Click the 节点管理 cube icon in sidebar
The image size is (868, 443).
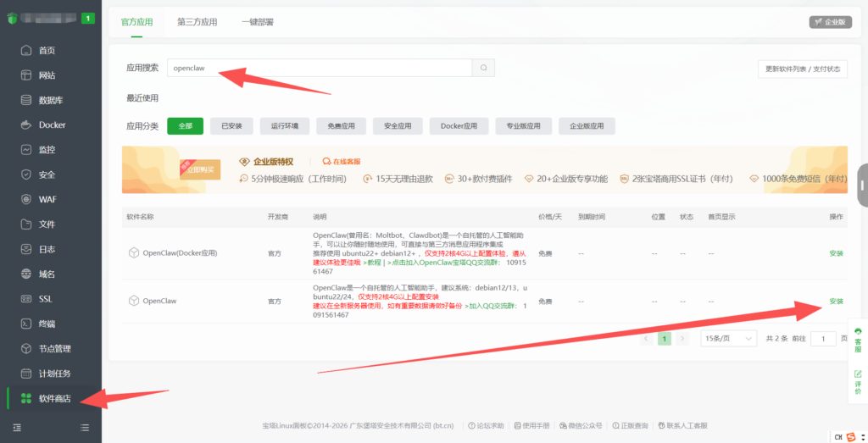pyautogui.click(x=26, y=348)
